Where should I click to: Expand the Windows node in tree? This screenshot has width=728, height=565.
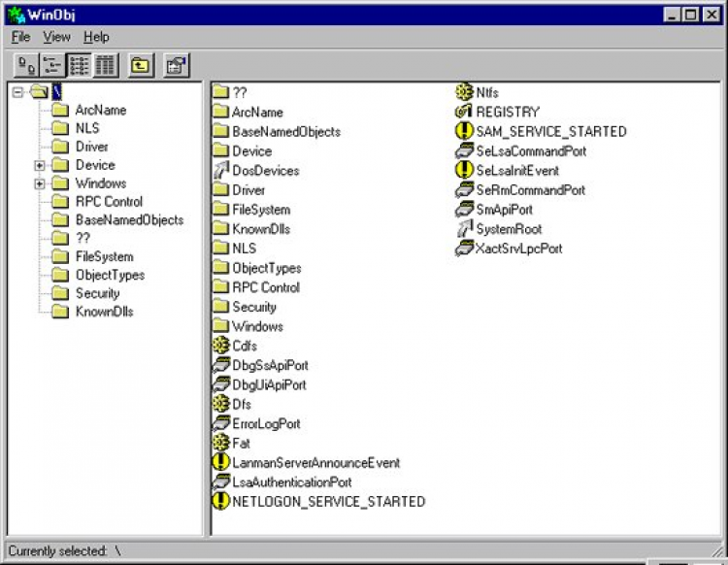tap(40, 183)
